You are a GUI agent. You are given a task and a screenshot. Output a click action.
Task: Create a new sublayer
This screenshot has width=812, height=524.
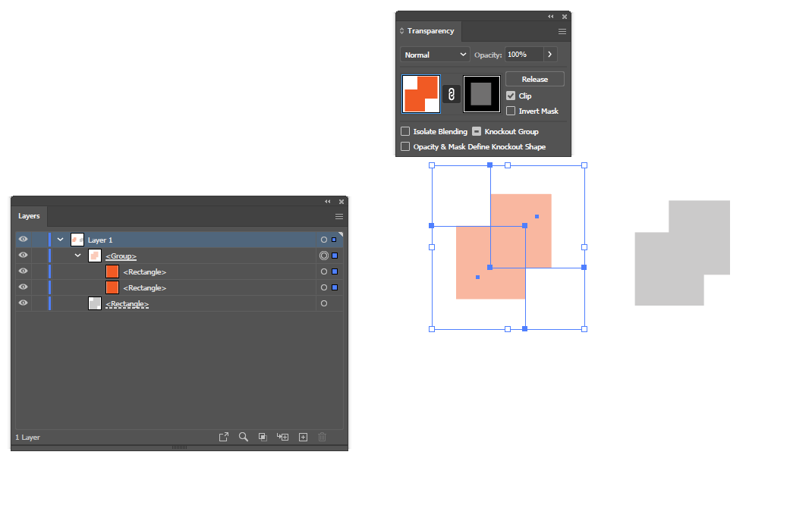pos(282,437)
